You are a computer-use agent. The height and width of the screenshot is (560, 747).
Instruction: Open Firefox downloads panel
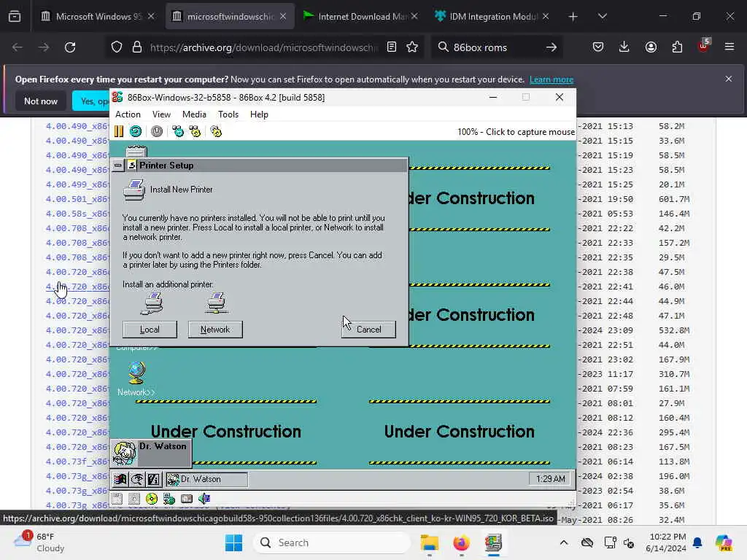point(624,47)
